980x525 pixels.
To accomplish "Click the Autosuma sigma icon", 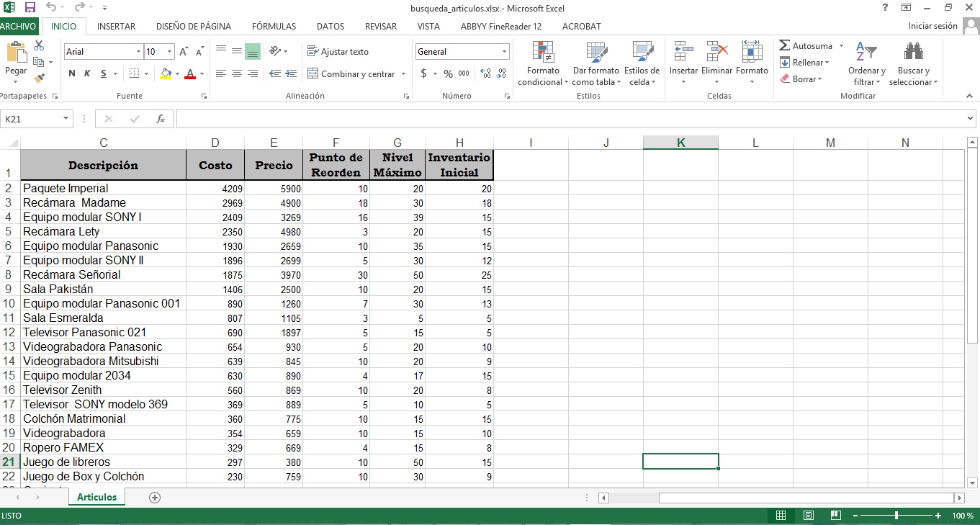I will pyautogui.click(x=785, y=46).
